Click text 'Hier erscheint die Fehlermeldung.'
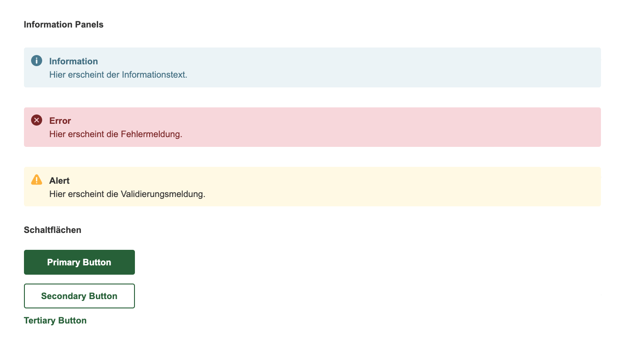 (116, 134)
